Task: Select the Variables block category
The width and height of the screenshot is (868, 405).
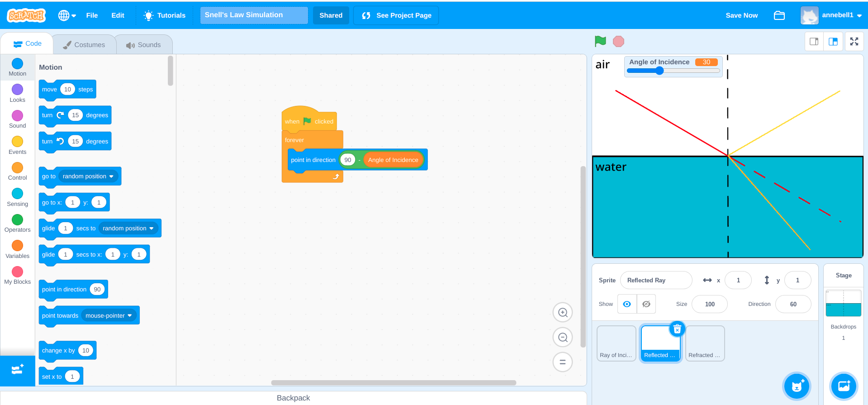Action: (18, 250)
